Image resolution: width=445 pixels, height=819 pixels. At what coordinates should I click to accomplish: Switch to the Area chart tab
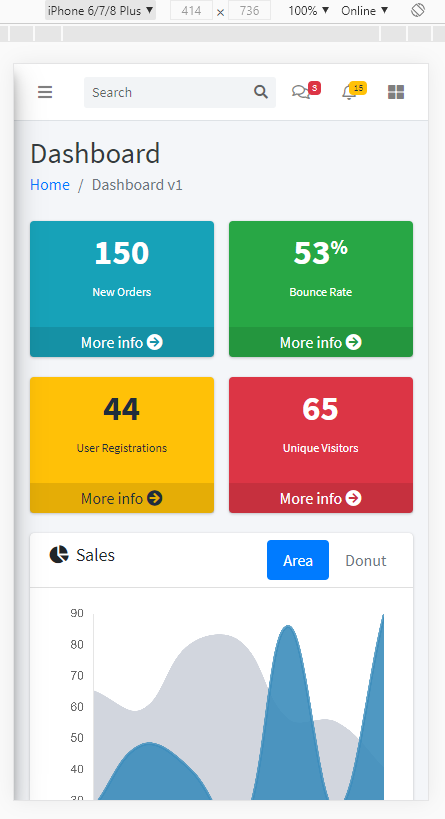[298, 560]
